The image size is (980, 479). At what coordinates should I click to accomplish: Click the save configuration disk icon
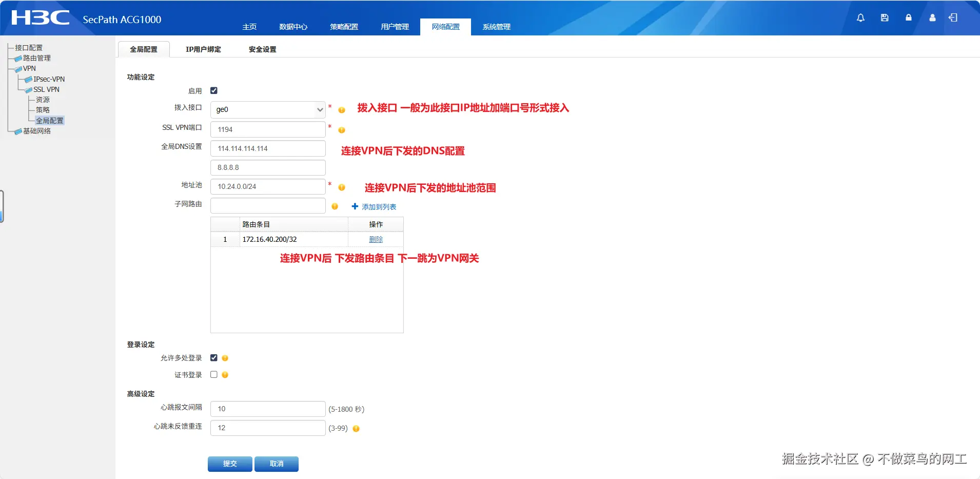pyautogui.click(x=885, y=17)
